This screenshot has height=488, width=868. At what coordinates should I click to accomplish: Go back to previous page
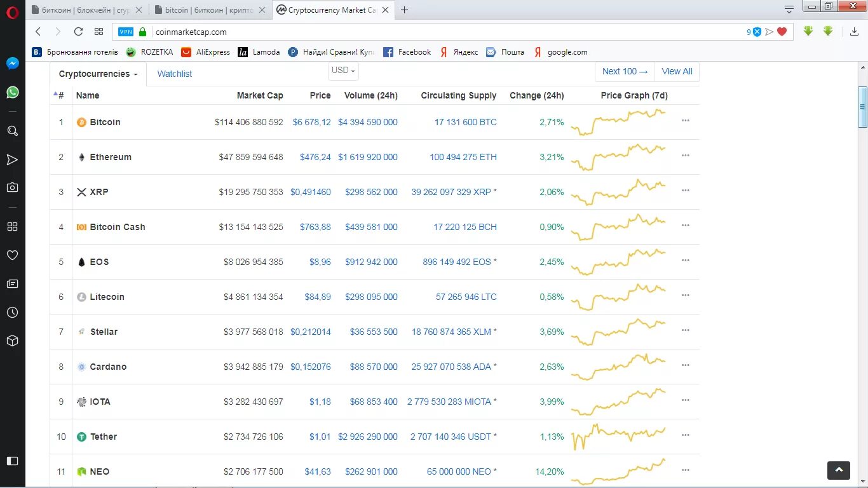(38, 32)
